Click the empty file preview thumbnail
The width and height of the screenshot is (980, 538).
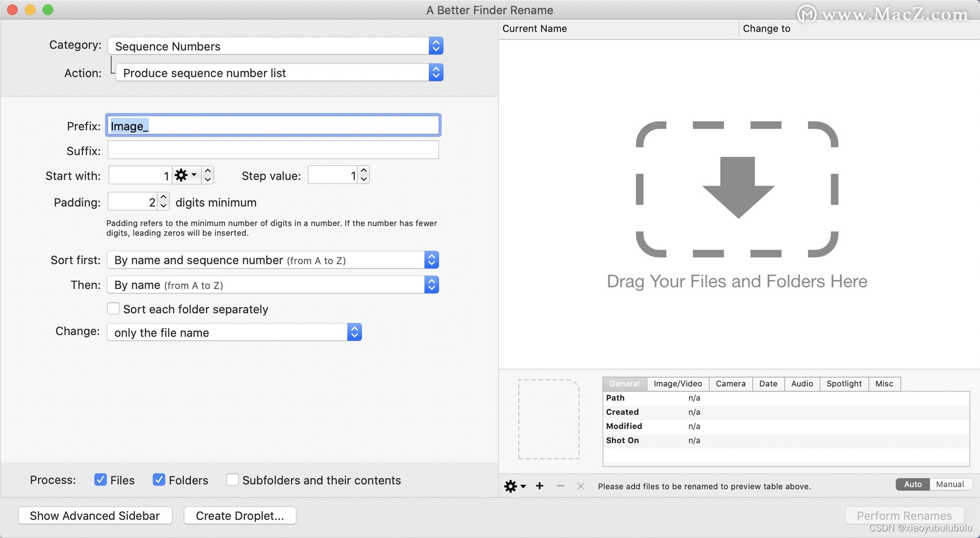pos(549,419)
